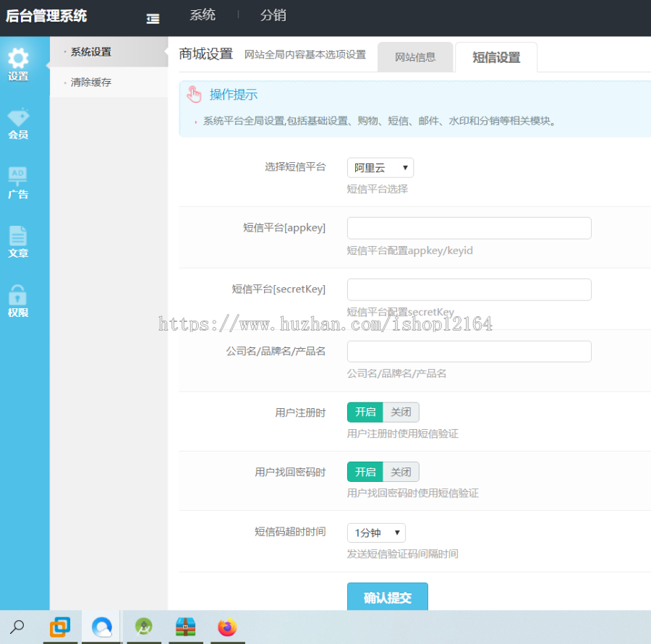Disable 关闭 for 用户找回密码时 verification

point(401,471)
